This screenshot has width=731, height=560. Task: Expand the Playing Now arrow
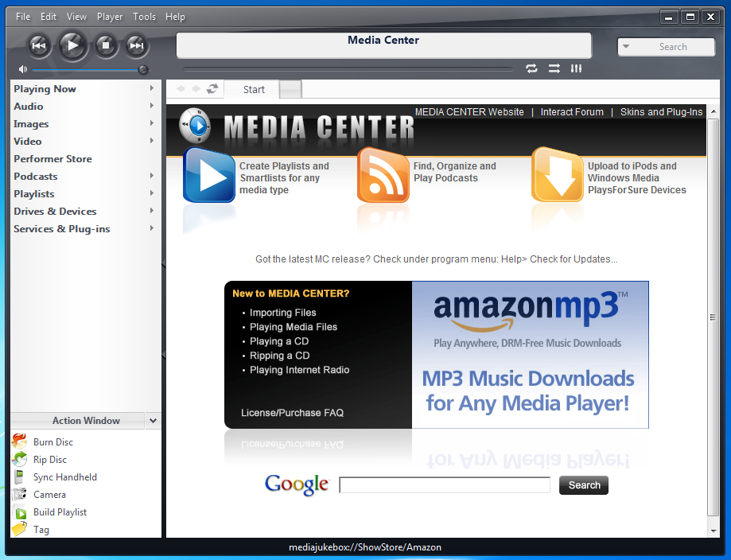coord(151,88)
